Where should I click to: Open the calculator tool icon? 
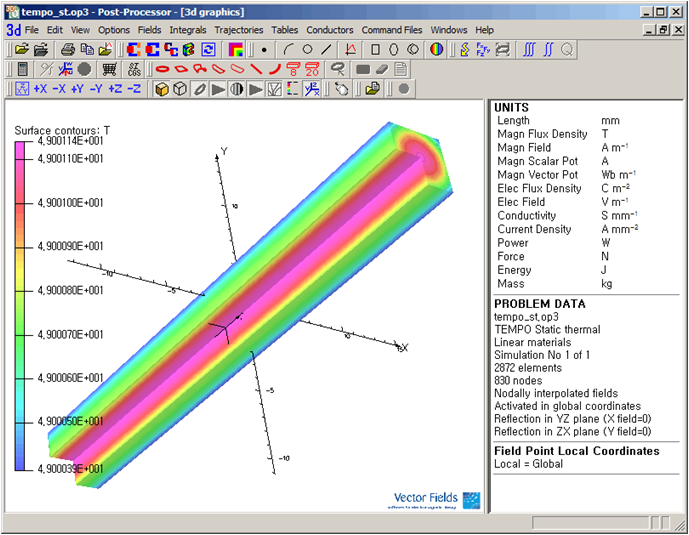click(22, 69)
